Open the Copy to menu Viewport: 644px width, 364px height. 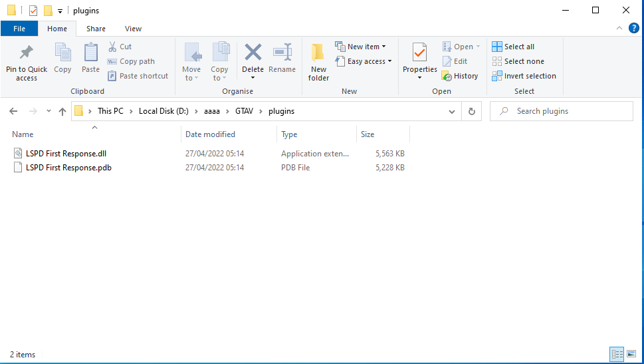(x=220, y=62)
